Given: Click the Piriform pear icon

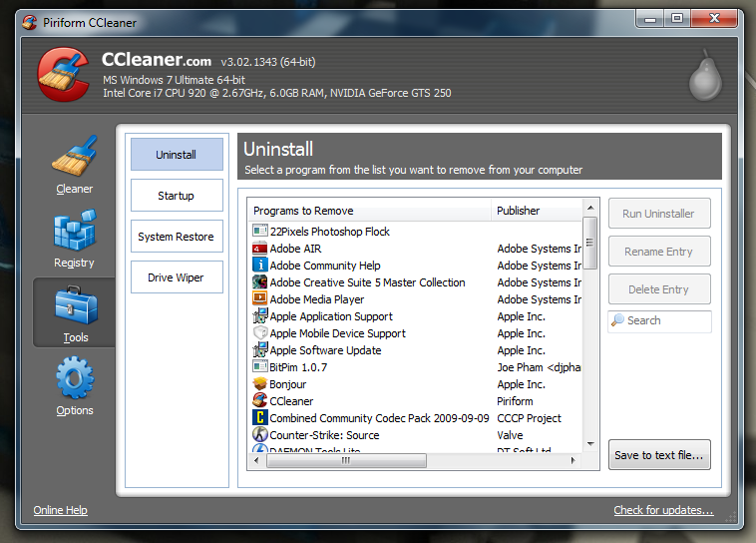Looking at the screenshot, I should [705, 75].
